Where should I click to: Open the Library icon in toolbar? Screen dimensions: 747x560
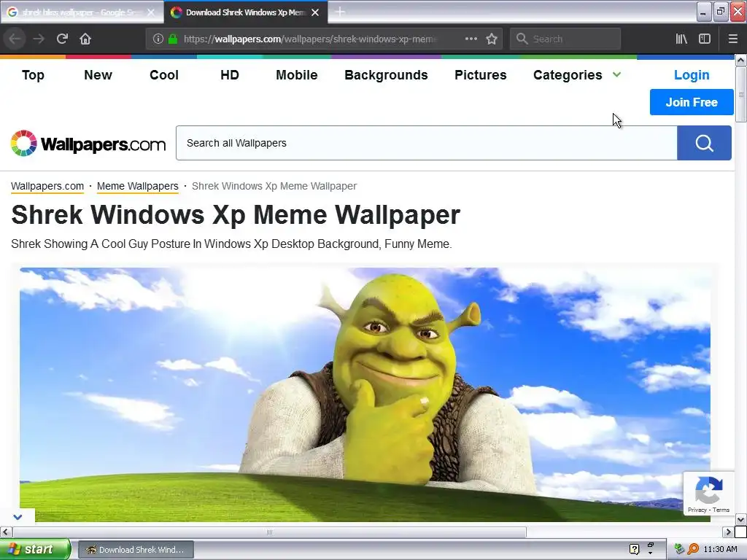[x=681, y=39]
